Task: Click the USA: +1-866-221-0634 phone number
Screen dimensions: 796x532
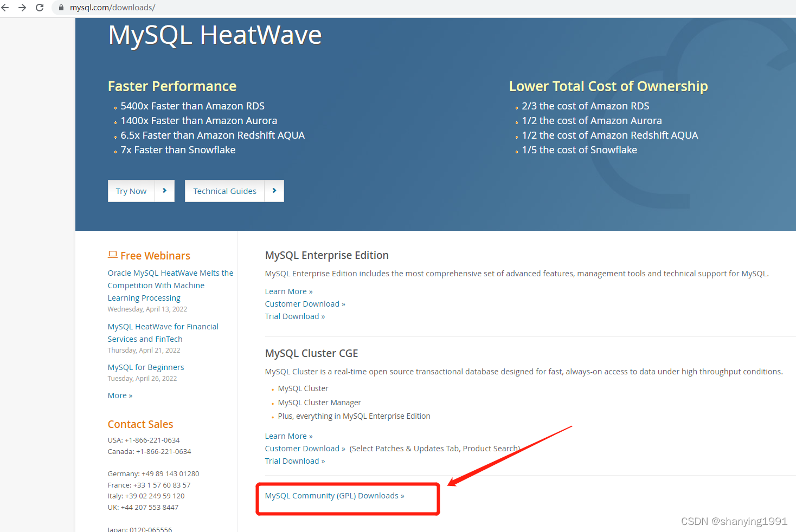Action: [x=144, y=440]
